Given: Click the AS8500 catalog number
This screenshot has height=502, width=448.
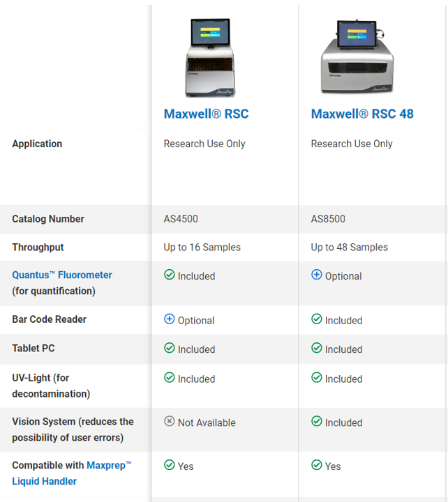Looking at the screenshot, I should pos(328,219).
